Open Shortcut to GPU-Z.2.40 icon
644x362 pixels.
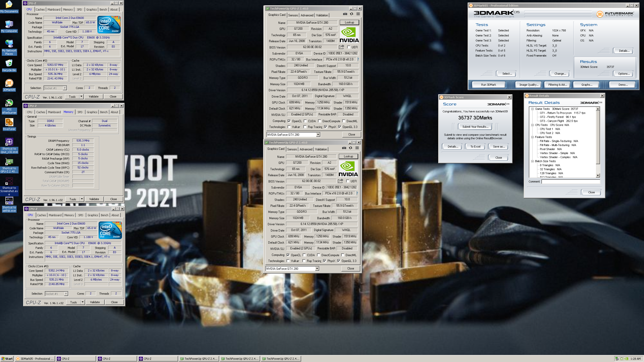9,165
